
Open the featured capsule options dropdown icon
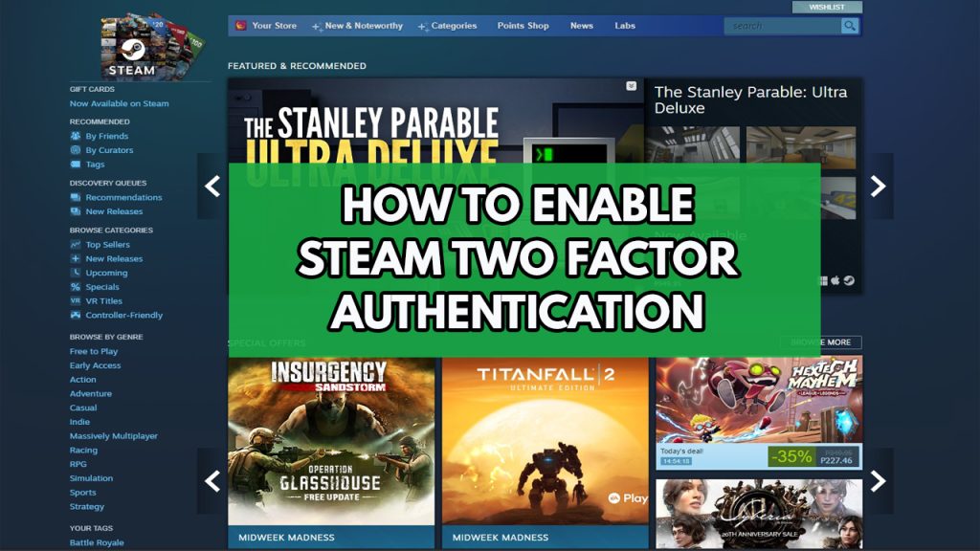tap(632, 85)
